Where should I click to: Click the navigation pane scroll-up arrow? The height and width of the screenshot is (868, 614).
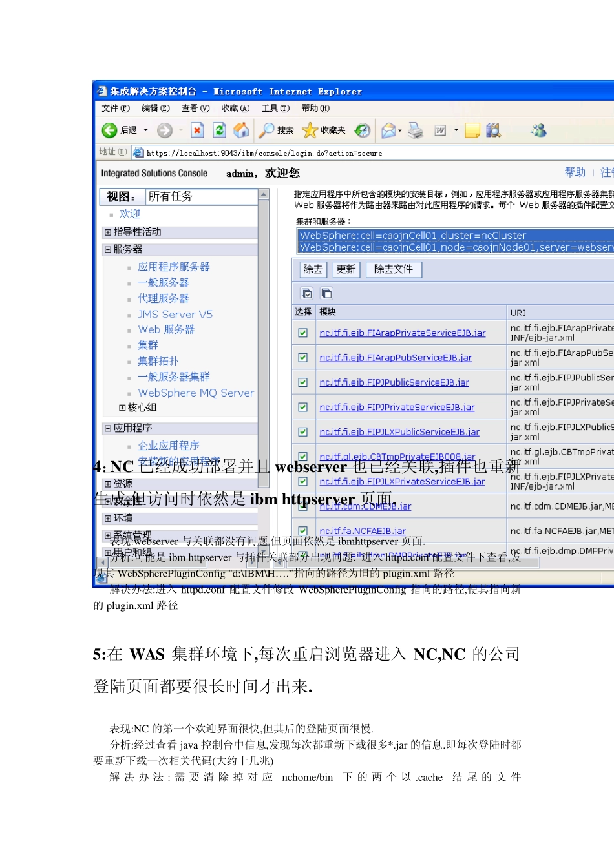(264, 194)
